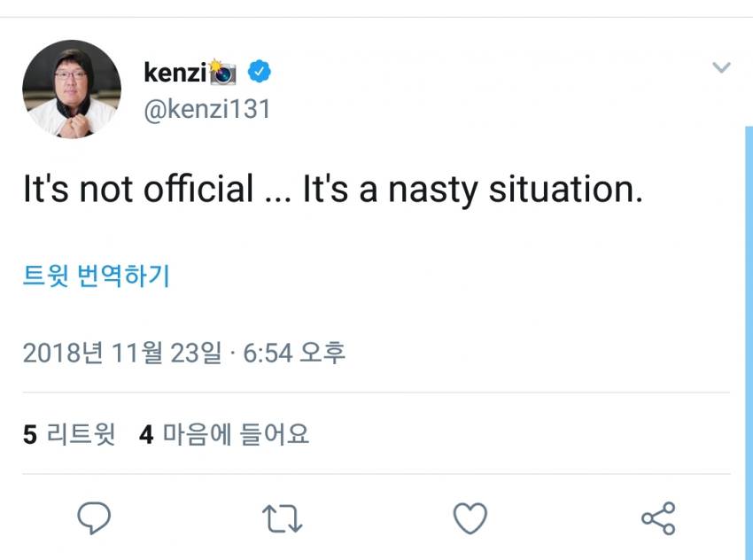Open the @kenzi131 handle
Viewport: 753px width, 560px height.
(206, 110)
